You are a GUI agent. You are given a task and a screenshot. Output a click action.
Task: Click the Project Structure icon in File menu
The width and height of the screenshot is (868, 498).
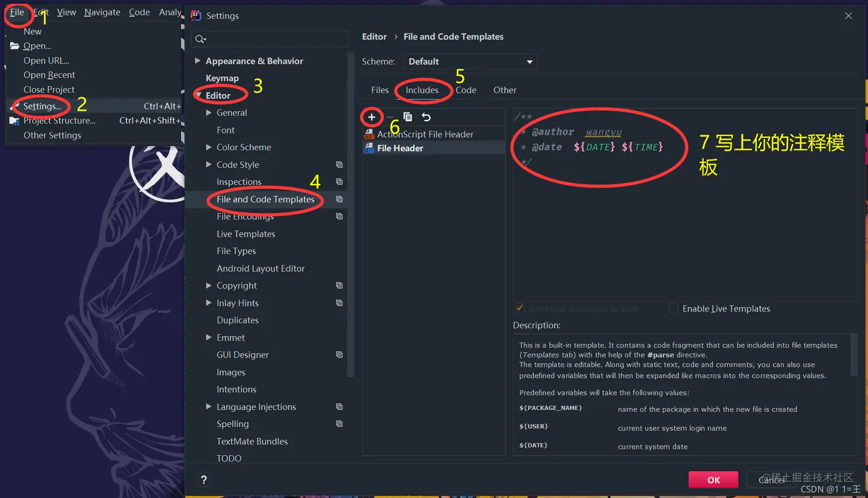[x=14, y=120]
